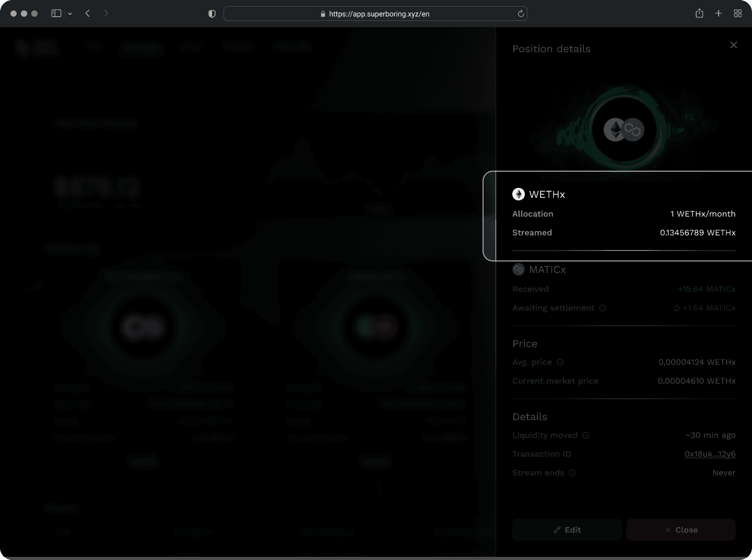752x560 pixels.
Task: Select the average price '0,00004124 WETHx'
Action: [697, 362]
